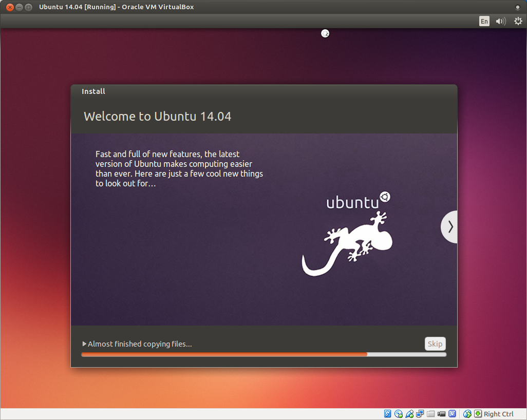Click the Install header of the wizard
This screenshot has height=420, width=527.
tap(93, 91)
